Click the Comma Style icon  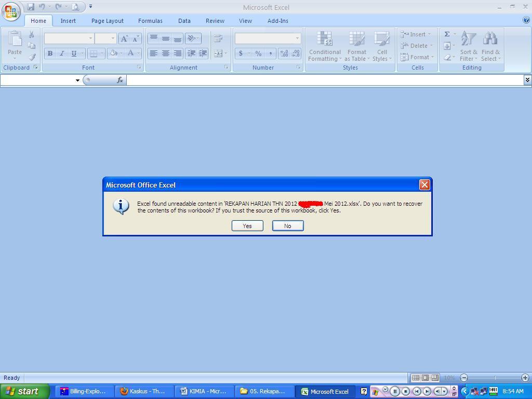270,54
